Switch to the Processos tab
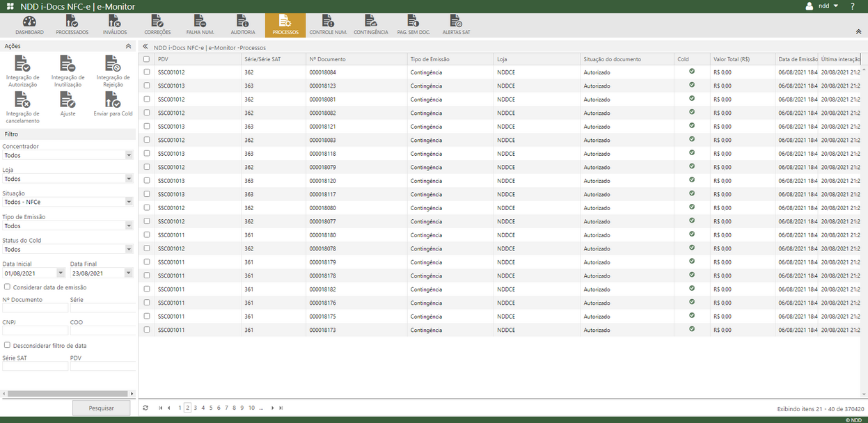 (285, 26)
